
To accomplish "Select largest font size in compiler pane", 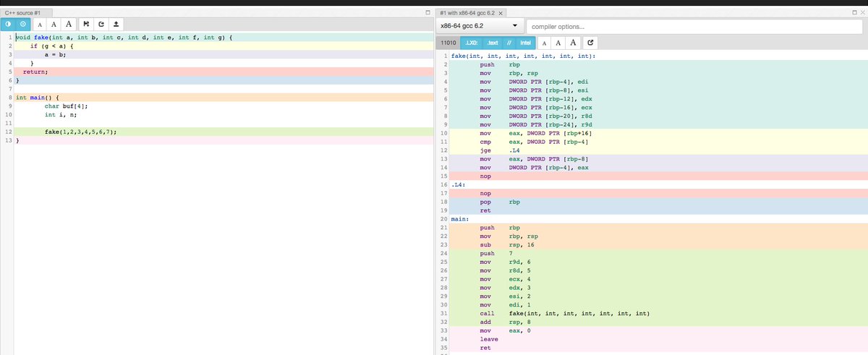I will point(574,43).
